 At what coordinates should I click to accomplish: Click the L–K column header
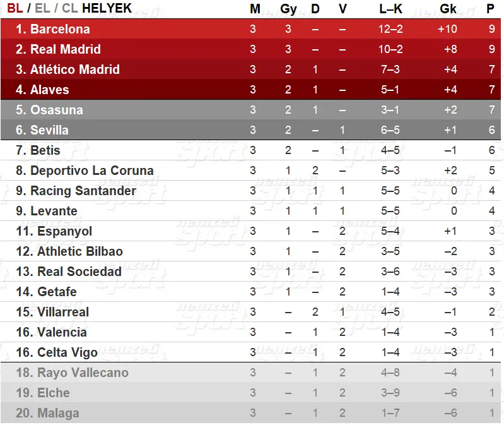390,9
